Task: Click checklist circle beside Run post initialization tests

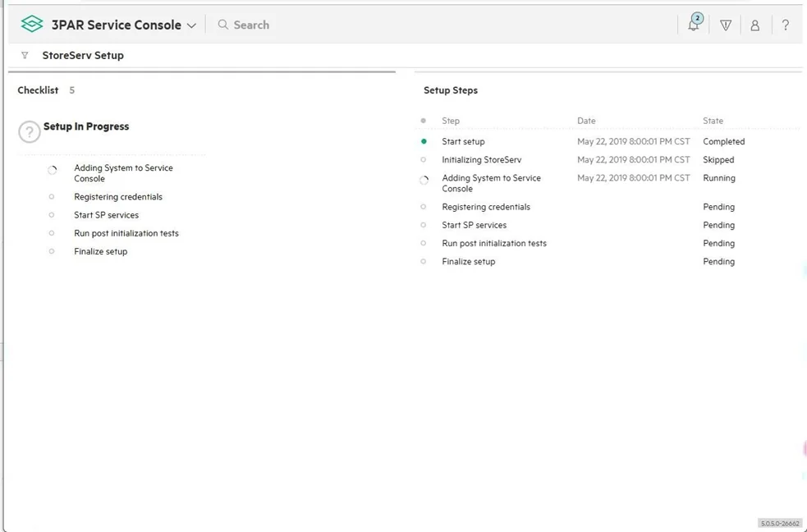Action: point(52,233)
